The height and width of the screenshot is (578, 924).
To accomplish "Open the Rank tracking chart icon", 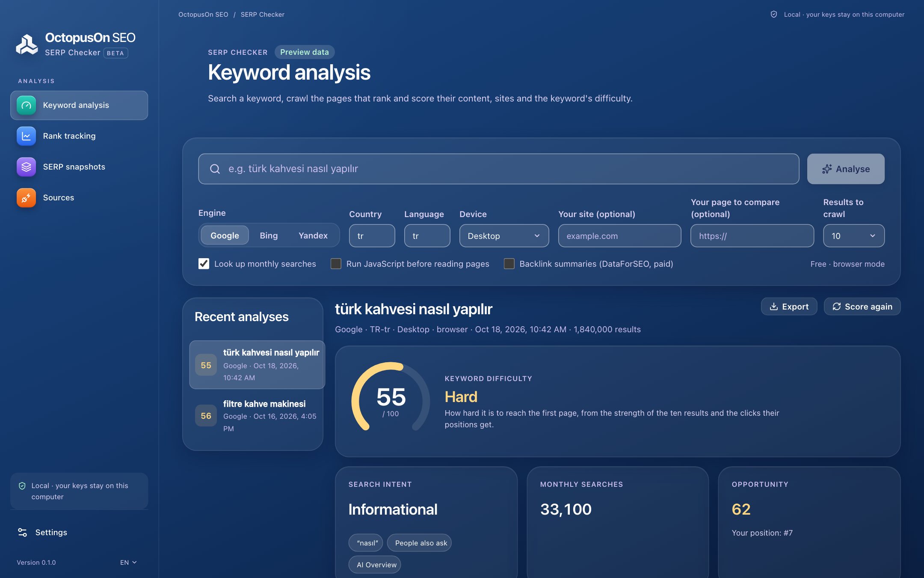I will (x=26, y=136).
